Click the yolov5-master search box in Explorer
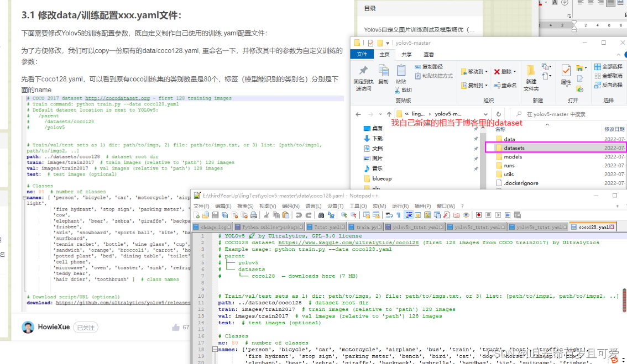The width and height of the screenshot is (627, 364). click(568, 114)
